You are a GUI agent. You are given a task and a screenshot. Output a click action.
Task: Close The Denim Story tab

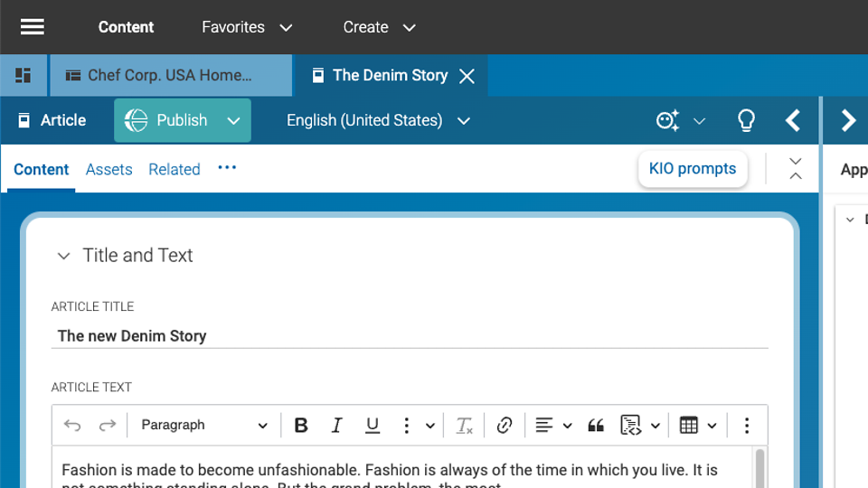click(467, 76)
